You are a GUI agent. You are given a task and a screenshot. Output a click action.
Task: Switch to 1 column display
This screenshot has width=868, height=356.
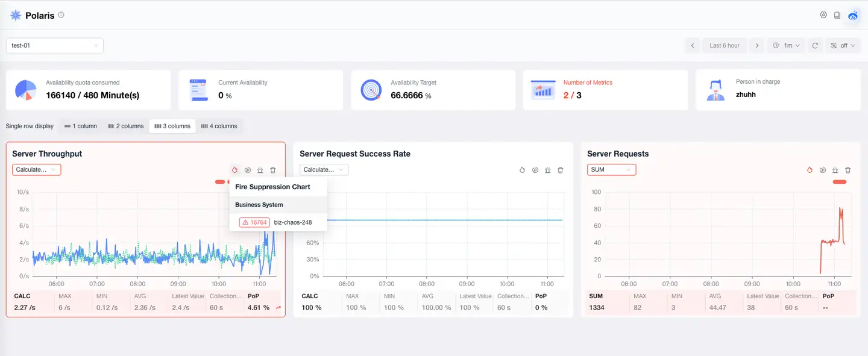coord(81,126)
